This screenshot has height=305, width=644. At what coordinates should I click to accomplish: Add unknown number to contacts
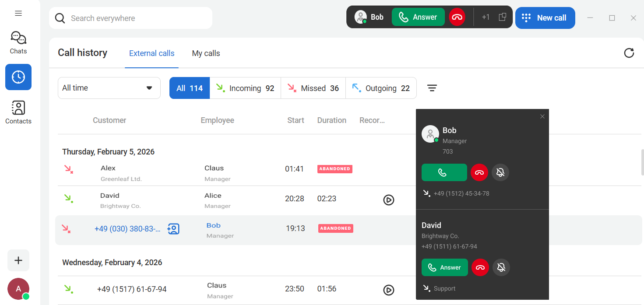click(173, 229)
